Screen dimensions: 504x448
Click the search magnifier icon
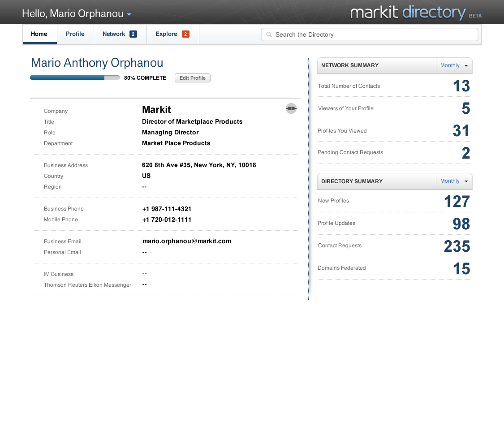269,34
